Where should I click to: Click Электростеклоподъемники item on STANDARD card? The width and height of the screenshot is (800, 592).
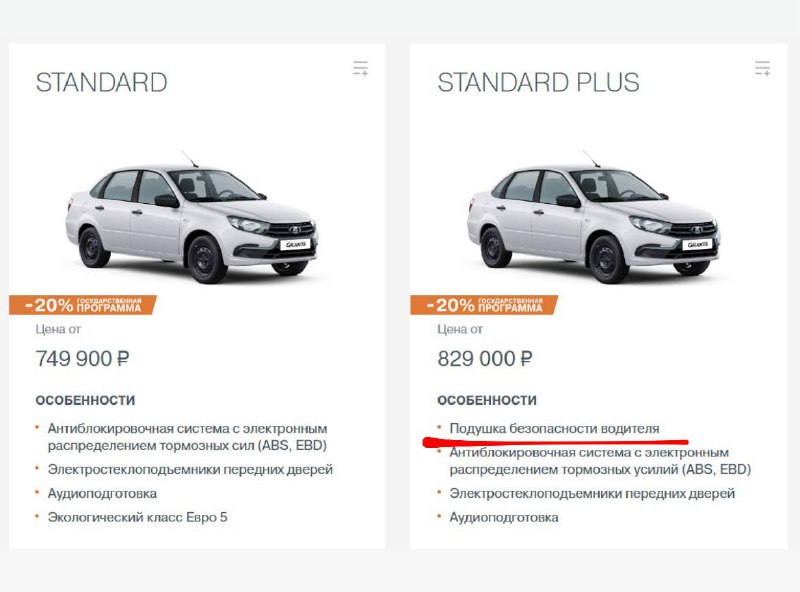[x=190, y=470]
